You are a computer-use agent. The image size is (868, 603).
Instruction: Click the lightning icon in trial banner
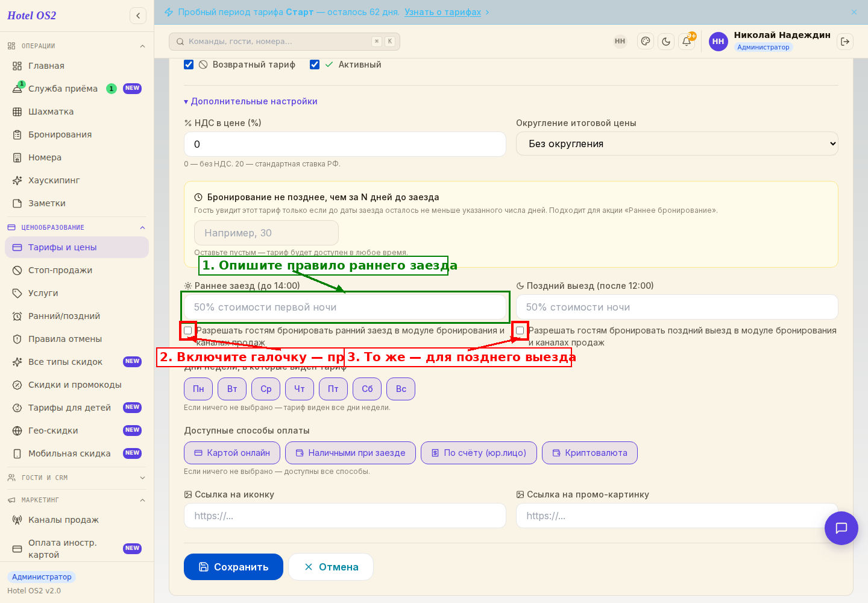coord(169,12)
